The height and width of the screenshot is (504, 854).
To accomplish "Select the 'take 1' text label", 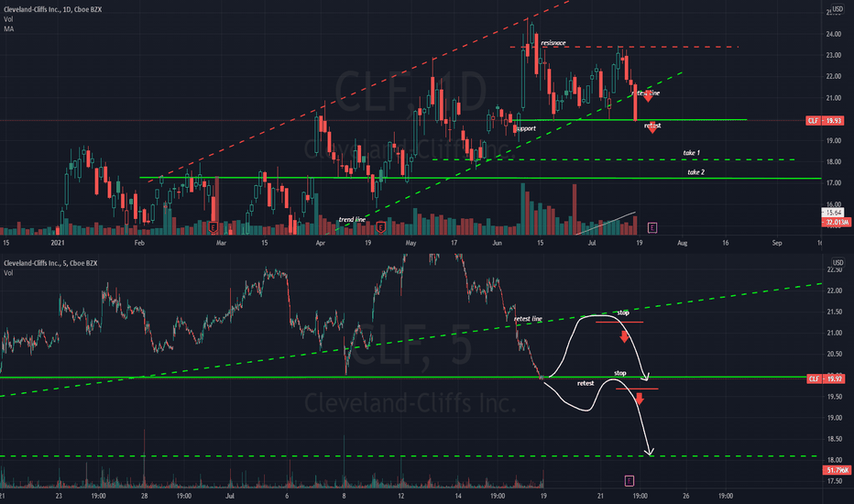I will (x=691, y=153).
